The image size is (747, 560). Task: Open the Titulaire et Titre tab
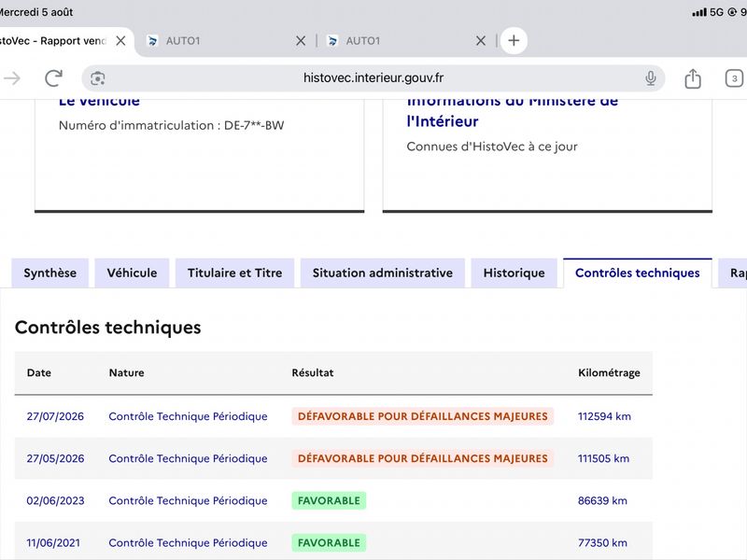click(x=235, y=273)
